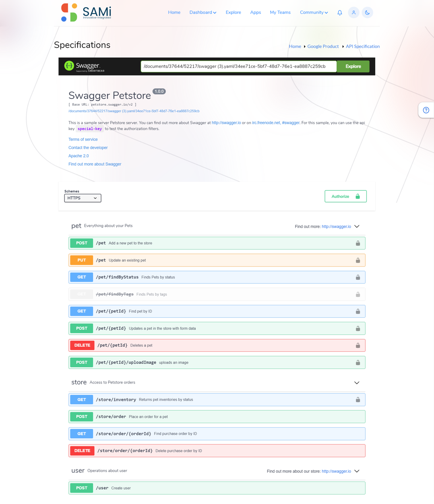Click lock icon on /pet/findByStatus row

point(358,277)
